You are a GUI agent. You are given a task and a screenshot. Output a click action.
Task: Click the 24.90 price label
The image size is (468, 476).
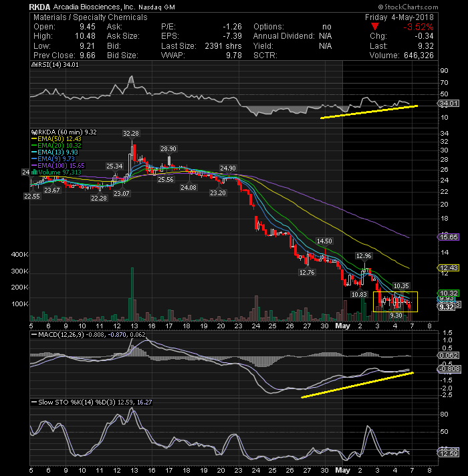[228, 168]
